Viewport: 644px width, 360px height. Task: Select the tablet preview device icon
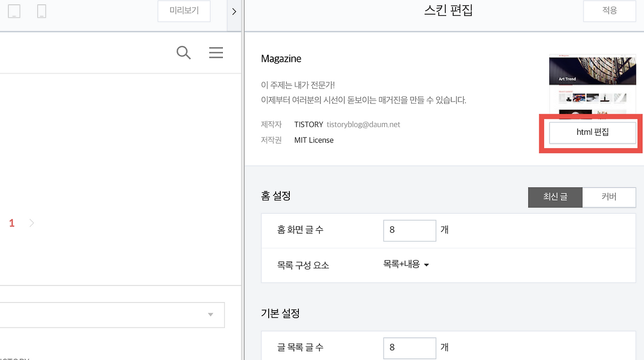pos(14,11)
